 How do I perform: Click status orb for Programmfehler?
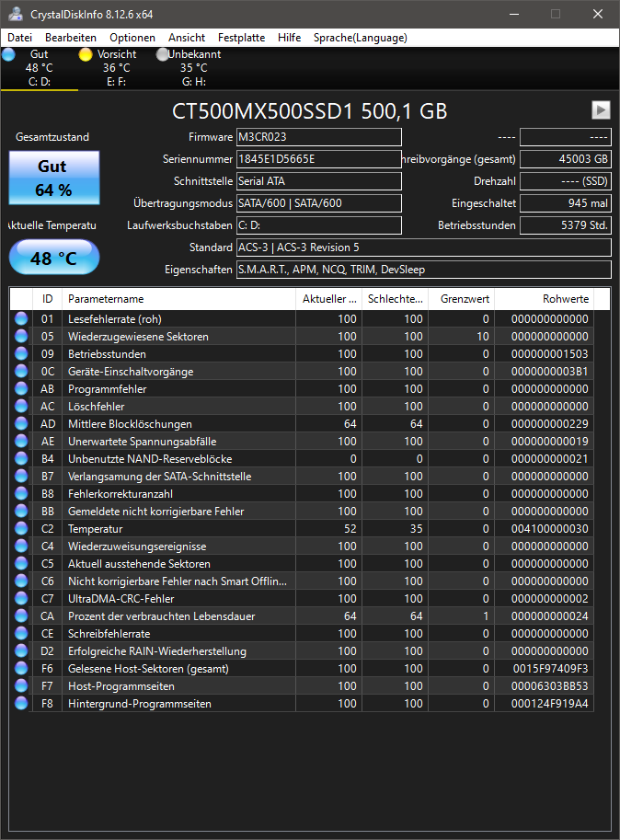(x=21, y=389)
